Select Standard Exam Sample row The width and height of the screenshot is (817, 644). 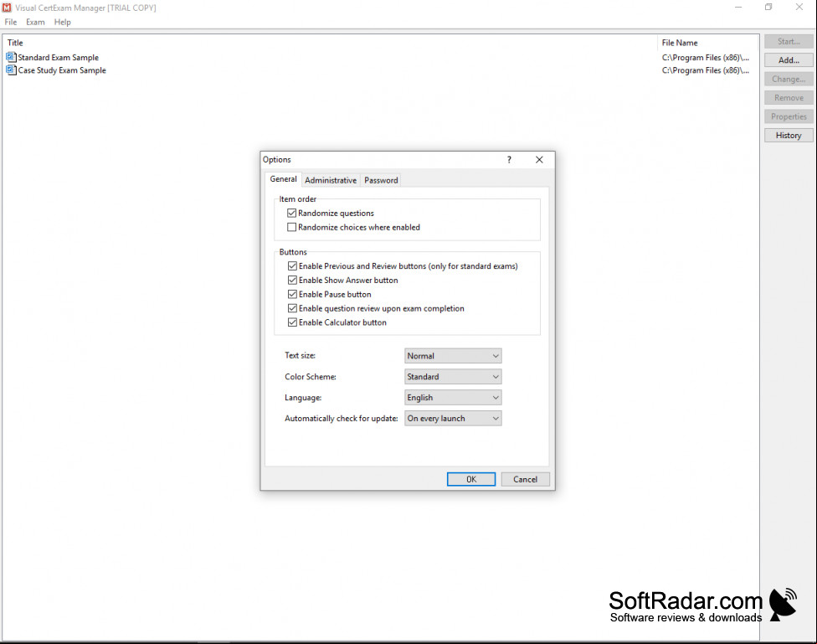coord(380,57)
